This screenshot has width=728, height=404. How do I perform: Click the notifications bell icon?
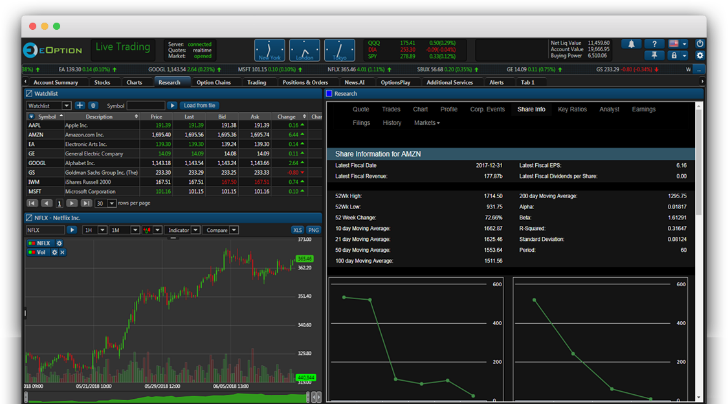[x=633, y=44]
